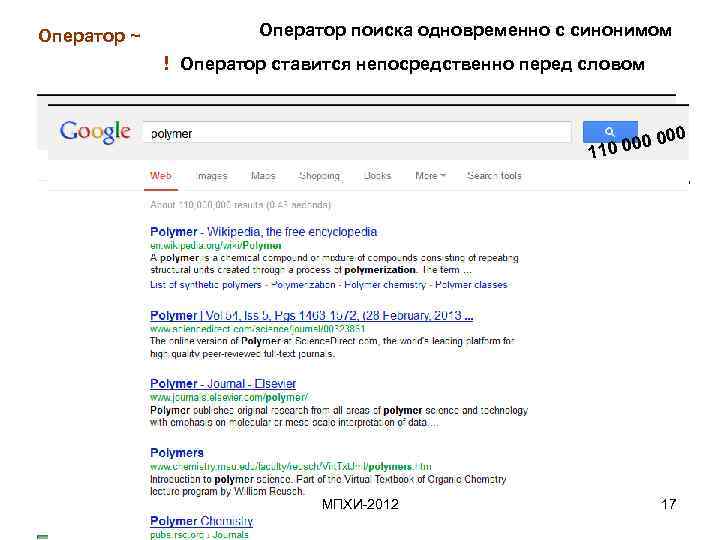
Task: Click the Google logo
Action: 95,132
